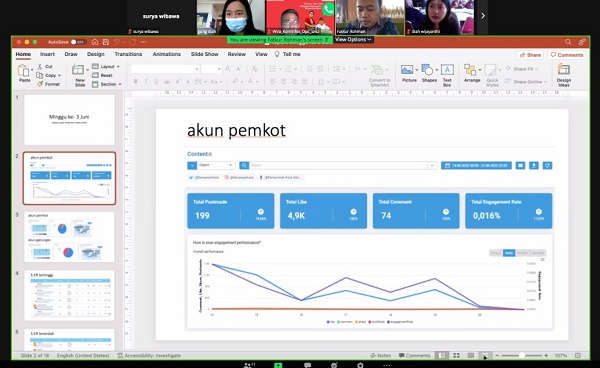Toggle Underline formatting
Viewport: 600px width, 368px height.
click(x=156, y=81)
